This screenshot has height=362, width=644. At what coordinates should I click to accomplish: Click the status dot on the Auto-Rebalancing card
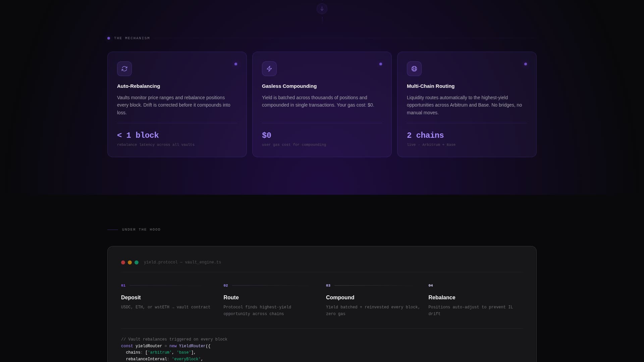click(x=236, y=64)
